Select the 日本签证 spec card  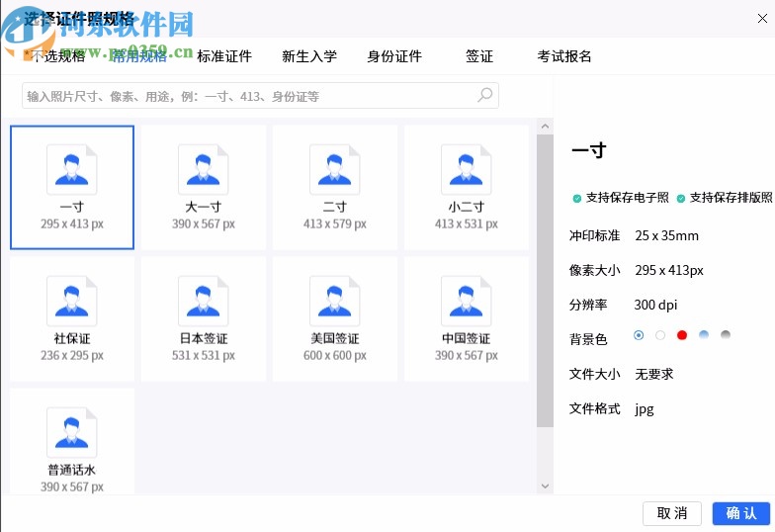coord(204,318)
